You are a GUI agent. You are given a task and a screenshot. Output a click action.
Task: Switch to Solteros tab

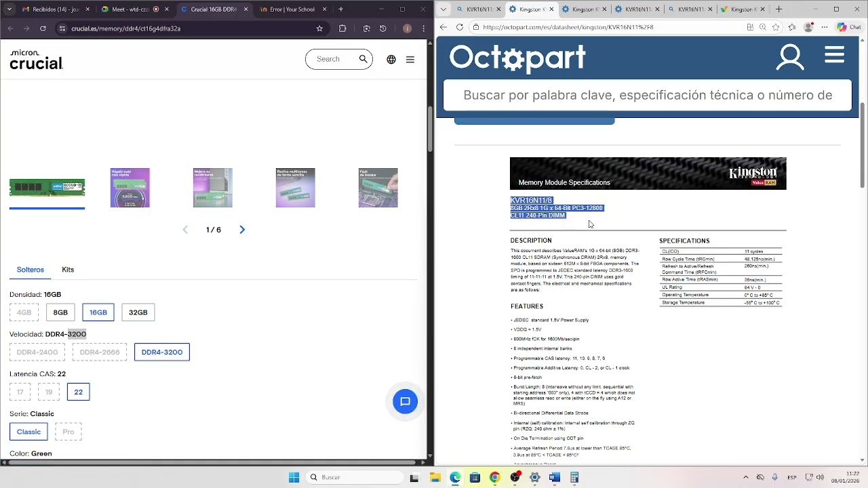(31, 270)
